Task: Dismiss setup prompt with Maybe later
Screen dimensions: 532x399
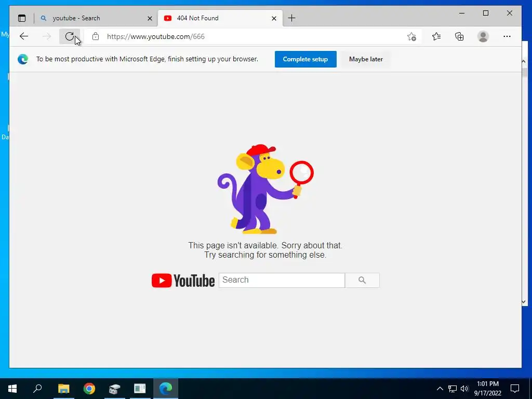Action: [x=366, y=59]
